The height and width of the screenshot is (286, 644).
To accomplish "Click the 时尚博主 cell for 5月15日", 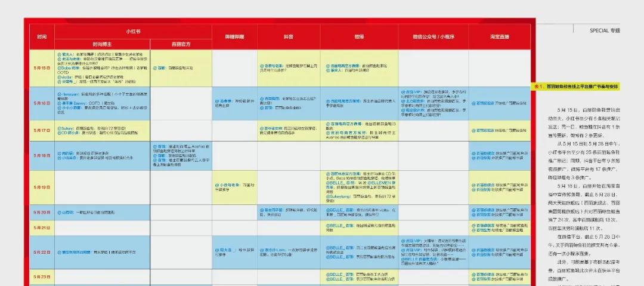I will (103, 68).
